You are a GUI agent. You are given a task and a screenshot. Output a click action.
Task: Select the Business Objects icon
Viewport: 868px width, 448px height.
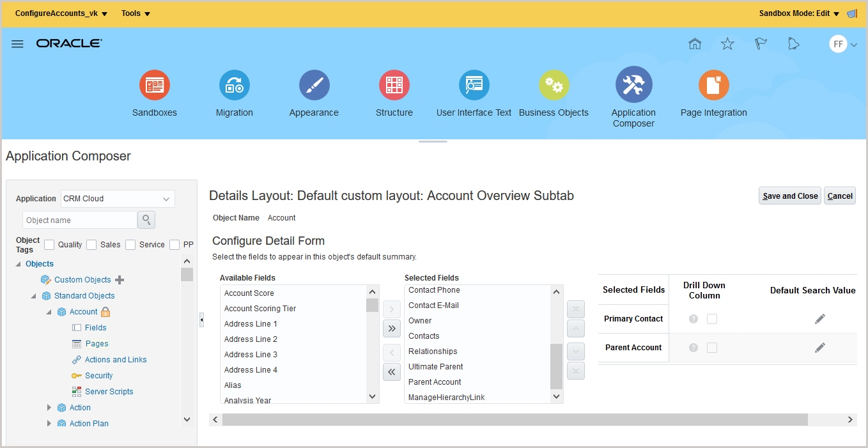click(x=554, y=84)
